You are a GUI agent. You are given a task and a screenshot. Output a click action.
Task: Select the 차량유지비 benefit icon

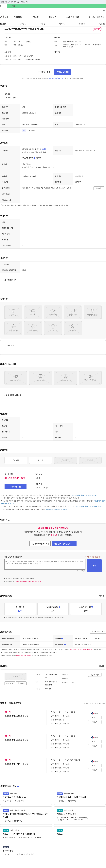click(x=53, y=312)
